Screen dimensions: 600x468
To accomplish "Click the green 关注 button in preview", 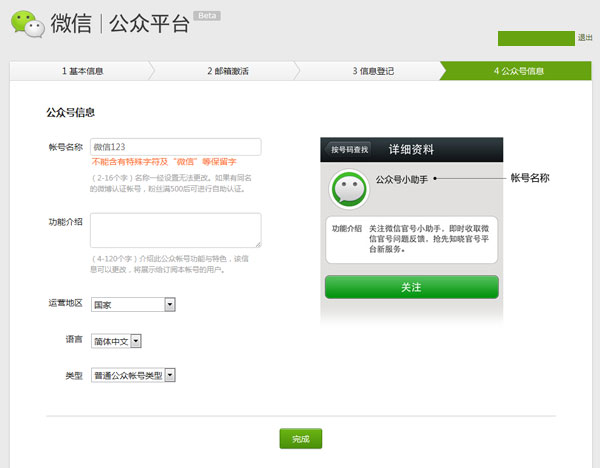I will [x=412, y=287].
